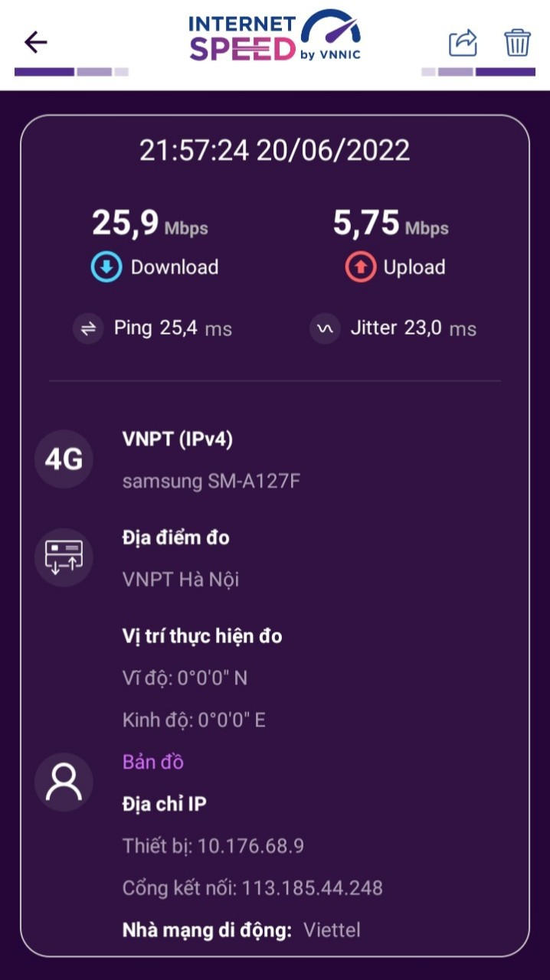Tap the Jitter wave icon
Image resolution: width=550 pixels, height=980 pixels.
(x=325, y=328)
